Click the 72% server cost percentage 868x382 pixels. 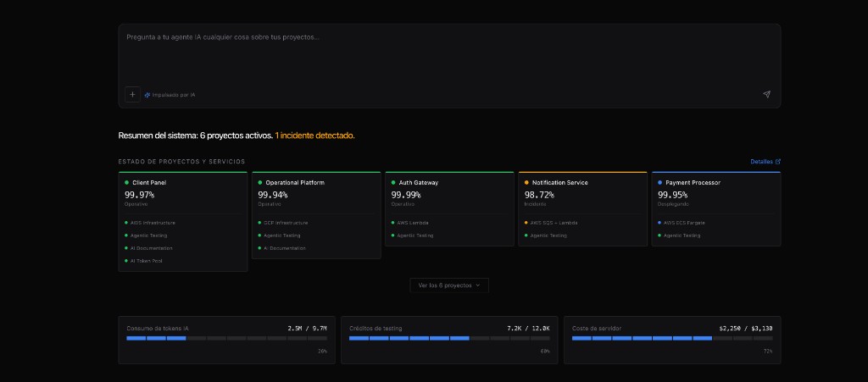768,351
